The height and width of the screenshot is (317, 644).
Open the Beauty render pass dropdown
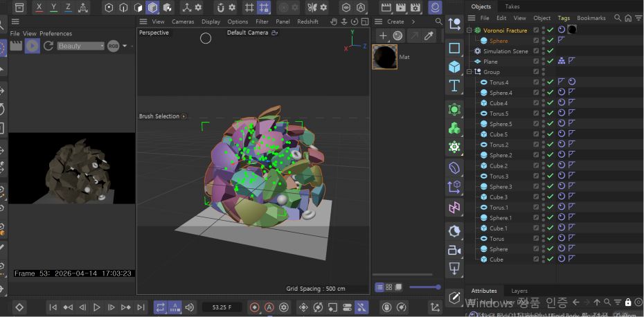pos(80,46)
